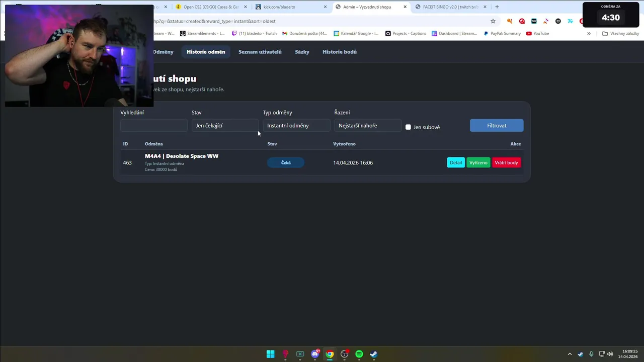This screenshot has width=644, height=362.
Task: Click the M4A4 | Desolate Space WW title
Action: pos(182,156)
